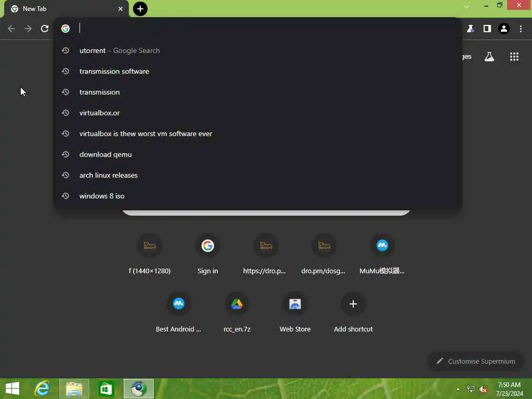
Task: Open the Google apps grid
Action: pos(514,57)
